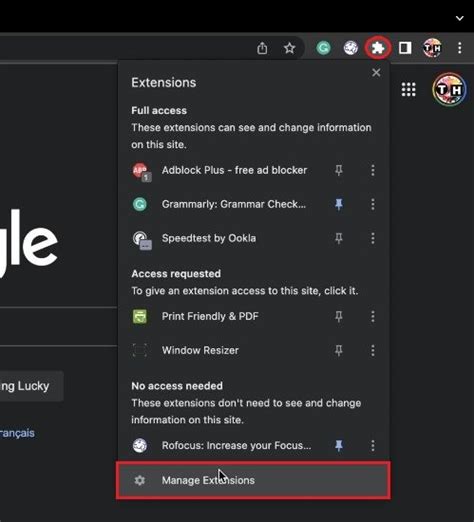Click the Grammarly extension icon in list
The height and width of the screenshot is (522, 474).
click(x=140, y=204)
